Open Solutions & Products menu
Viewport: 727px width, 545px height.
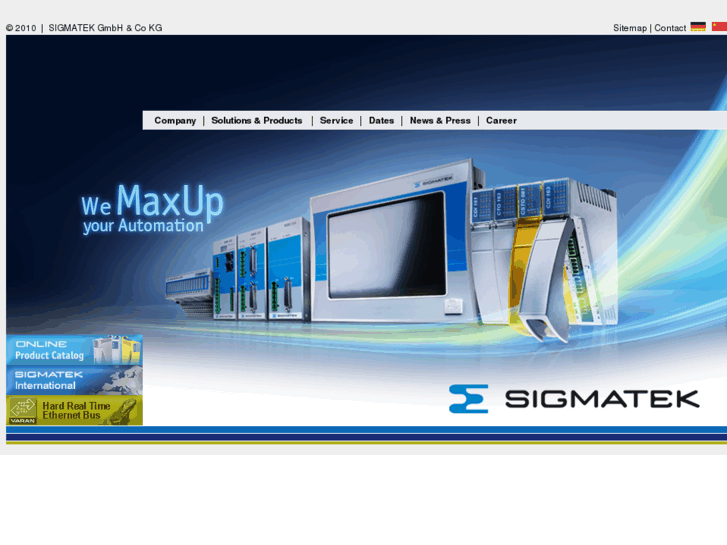click(x=257, y=121)
